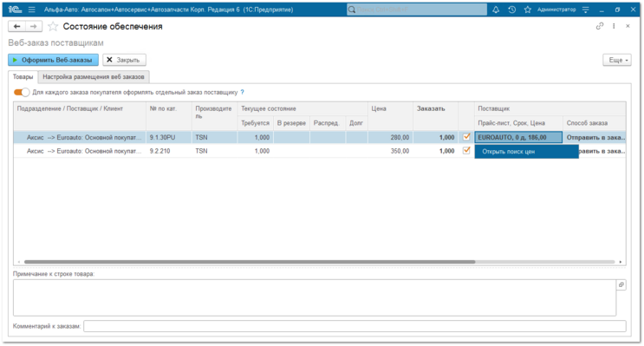
Task: Close the Состояние обеспечения form tab
Action: [628, 26]
